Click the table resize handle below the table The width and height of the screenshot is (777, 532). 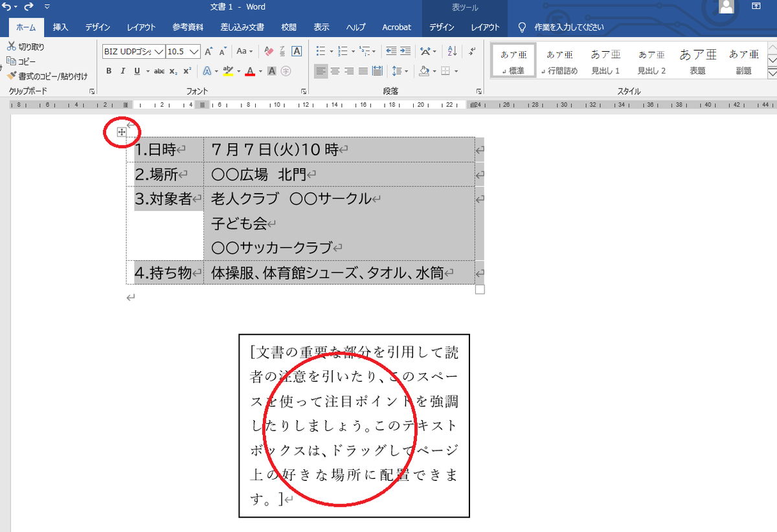click(x=480, y=289)
